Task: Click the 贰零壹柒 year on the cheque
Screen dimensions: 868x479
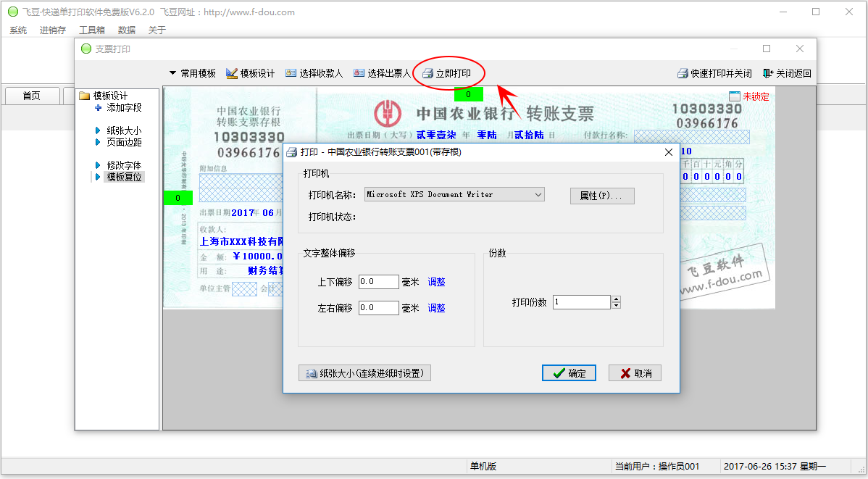Action: coord(436,135)
